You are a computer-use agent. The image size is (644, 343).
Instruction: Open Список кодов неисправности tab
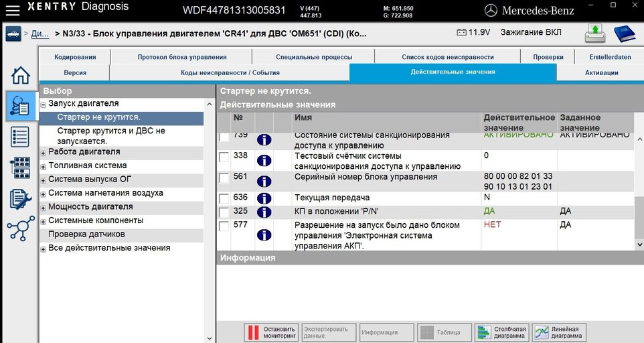point(448,57)
